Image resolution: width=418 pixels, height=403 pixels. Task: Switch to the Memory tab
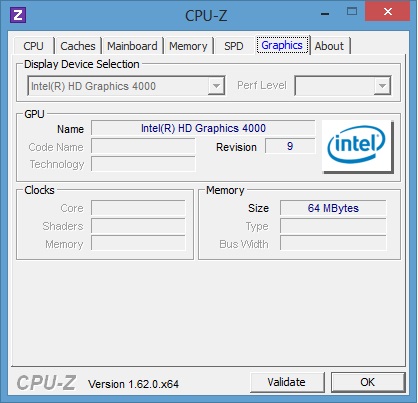point(188,46)
